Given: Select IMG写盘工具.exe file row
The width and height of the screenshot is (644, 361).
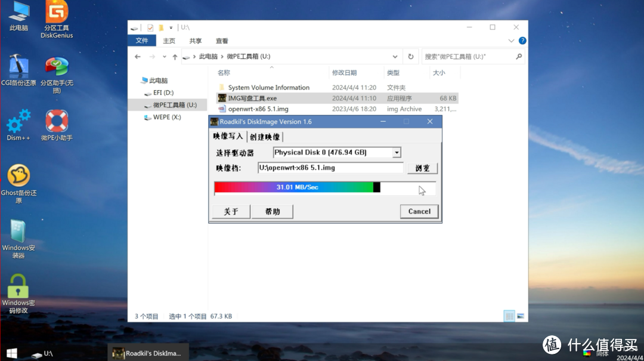Looking at the screenshot, I should click(x=337, y=98).
